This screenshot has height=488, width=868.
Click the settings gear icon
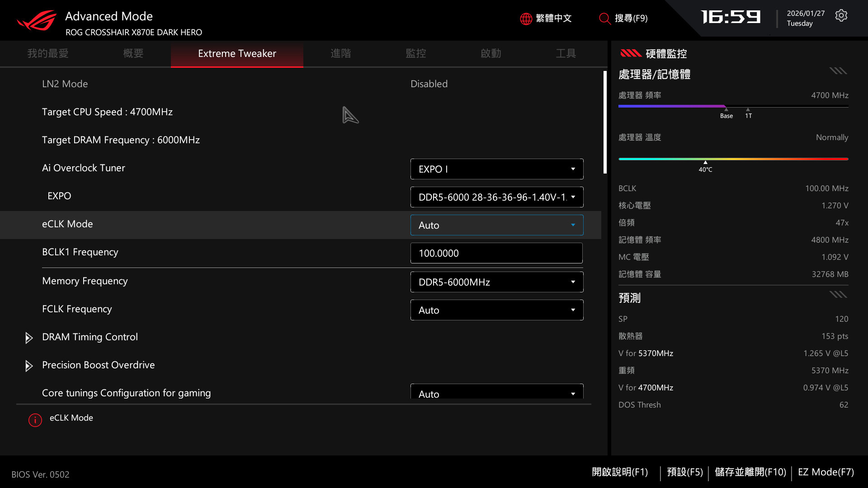pyautogui.click(x=841, y=16)
